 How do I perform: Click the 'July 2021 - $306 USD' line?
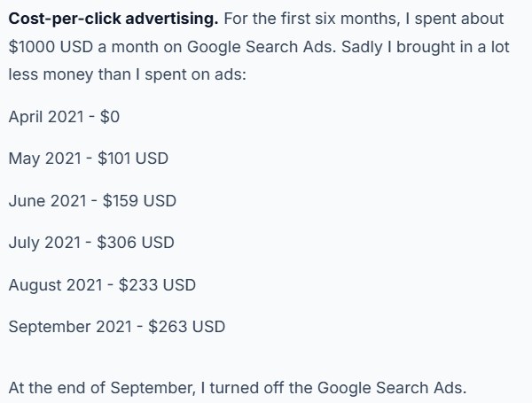tap(91, 243)
